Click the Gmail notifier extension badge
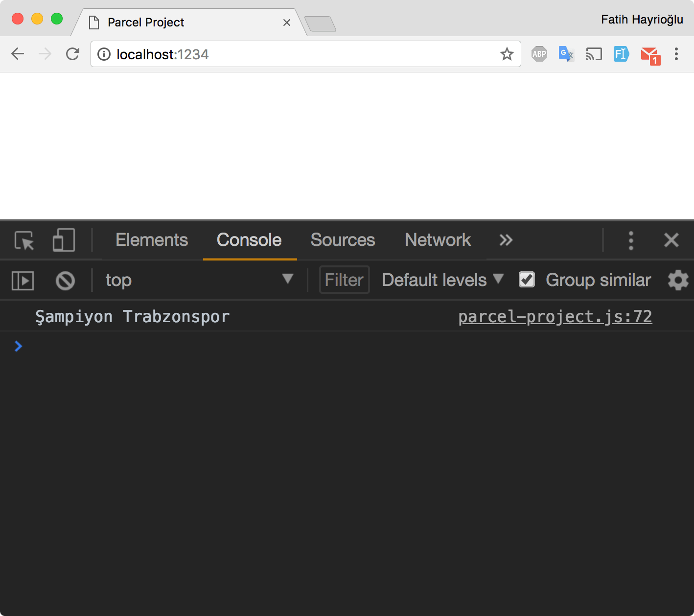The image size is (694, 616). coord(650,54)
